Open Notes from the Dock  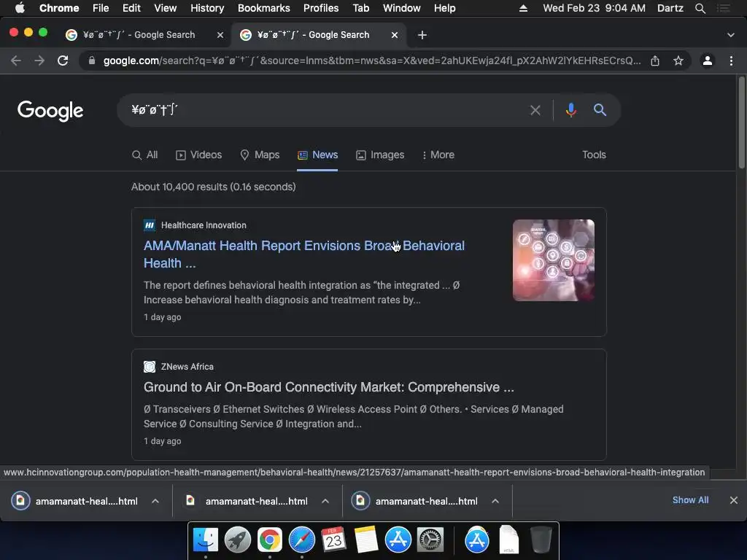(x=366, y=540)
